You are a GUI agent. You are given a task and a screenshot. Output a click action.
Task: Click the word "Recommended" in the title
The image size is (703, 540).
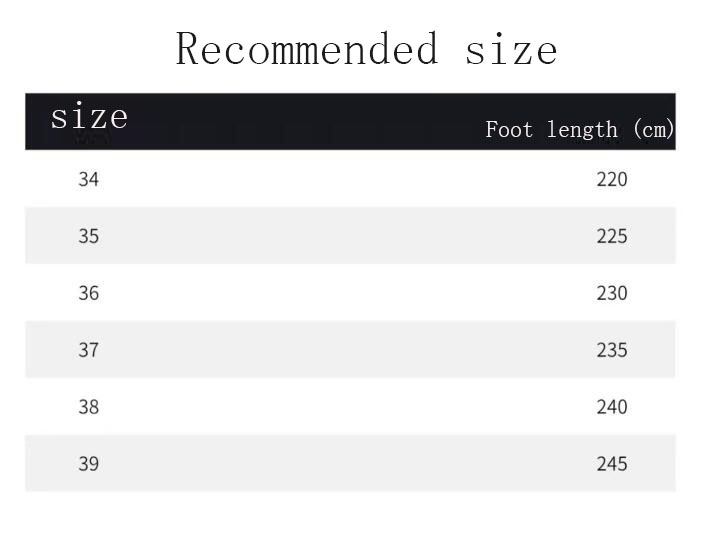(307, 49)
